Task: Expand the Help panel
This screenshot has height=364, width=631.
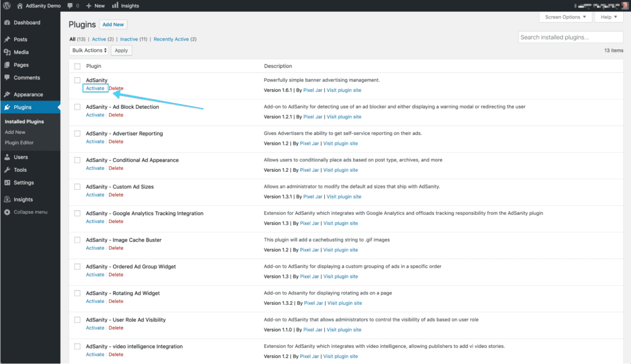Action: point(608,17)
